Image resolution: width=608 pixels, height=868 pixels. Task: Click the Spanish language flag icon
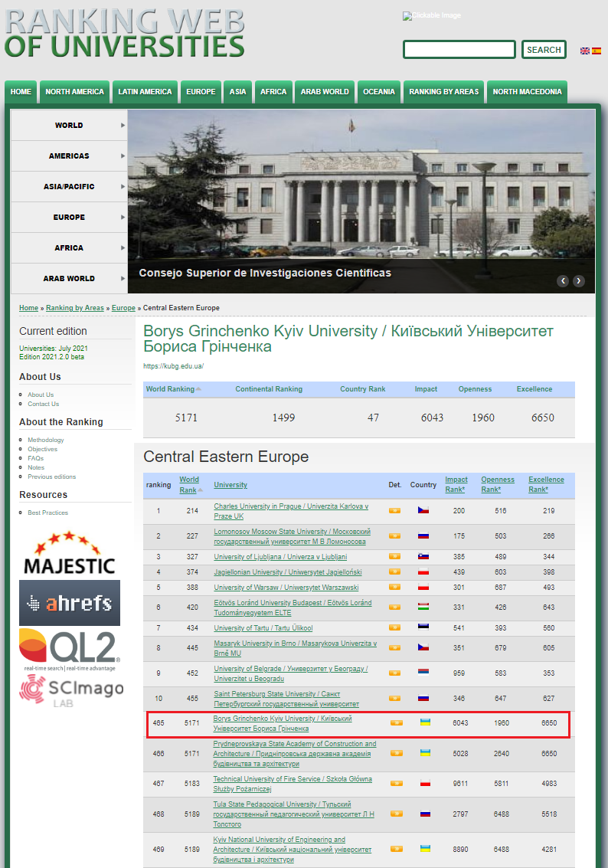pyautogui.click(x=596, y=51)
